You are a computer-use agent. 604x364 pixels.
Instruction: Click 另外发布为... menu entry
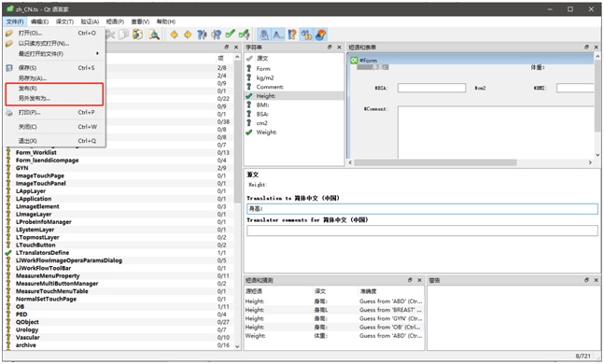tap(54, 98)
